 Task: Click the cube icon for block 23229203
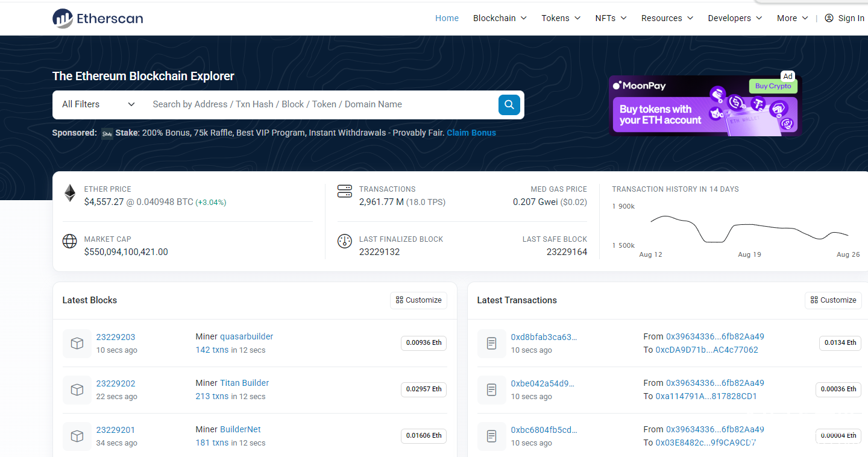[x=77, y=343]
